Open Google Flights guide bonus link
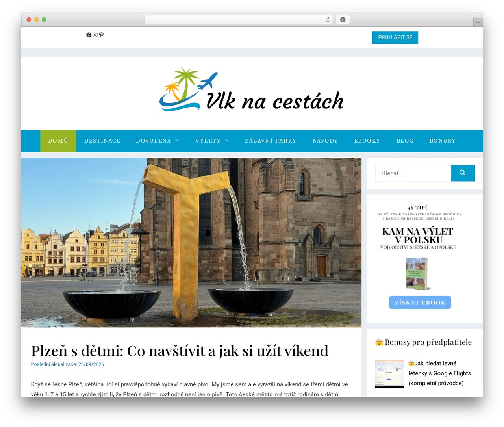Viewport: 504px width, 427px height. [x=439, y=373]
